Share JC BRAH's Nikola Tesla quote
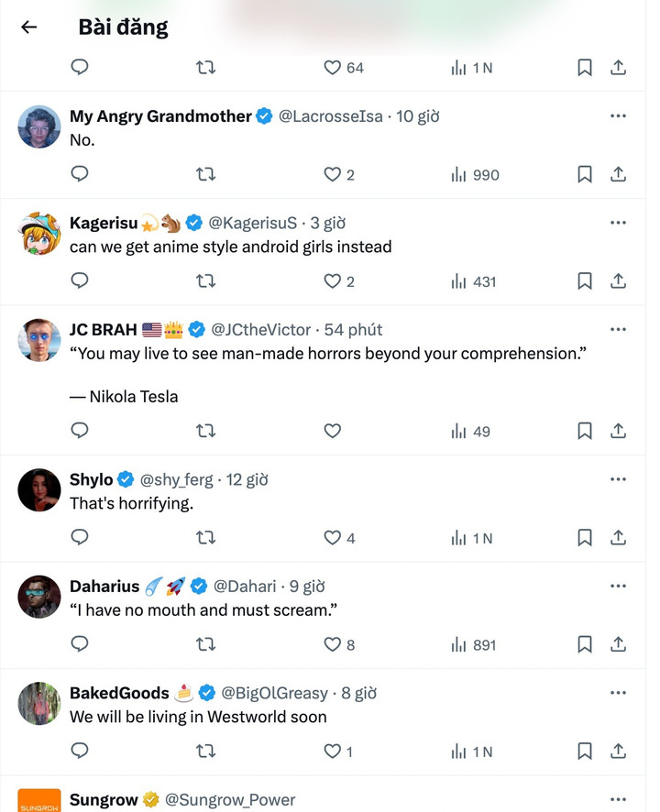 point(619,431)
